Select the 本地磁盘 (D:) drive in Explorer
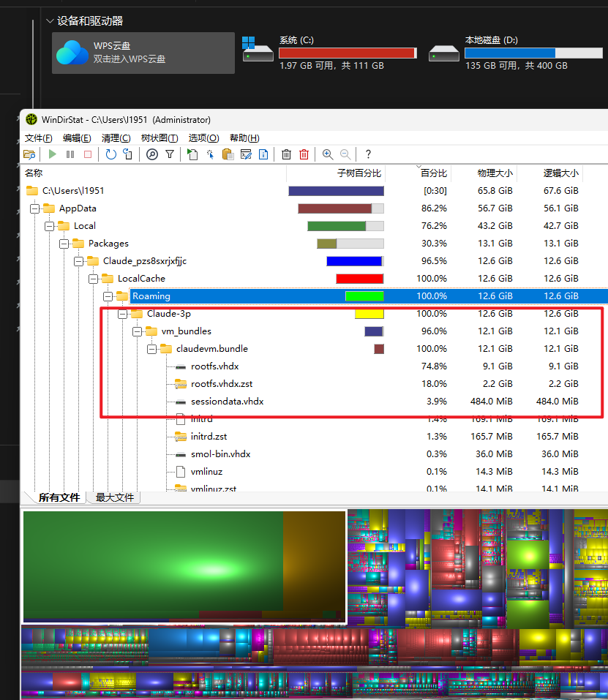This screenshot has width=608, height=700. 515,53
